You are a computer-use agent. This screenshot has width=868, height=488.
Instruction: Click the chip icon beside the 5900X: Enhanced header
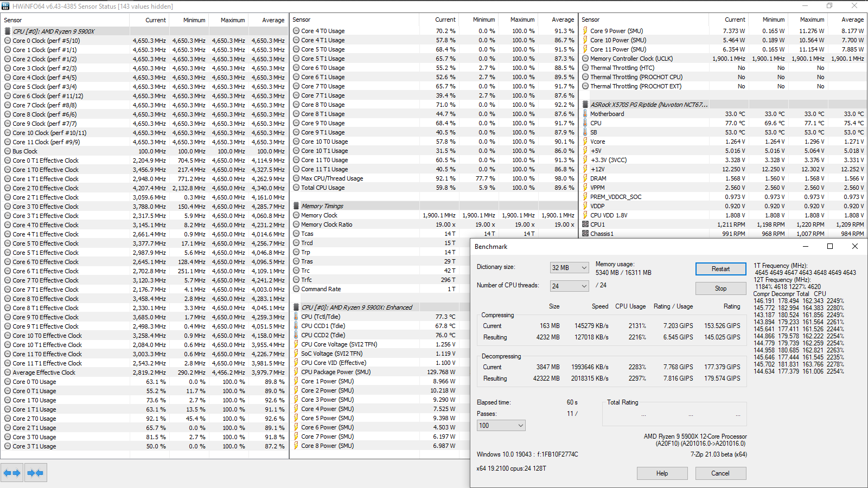[296, 307]
